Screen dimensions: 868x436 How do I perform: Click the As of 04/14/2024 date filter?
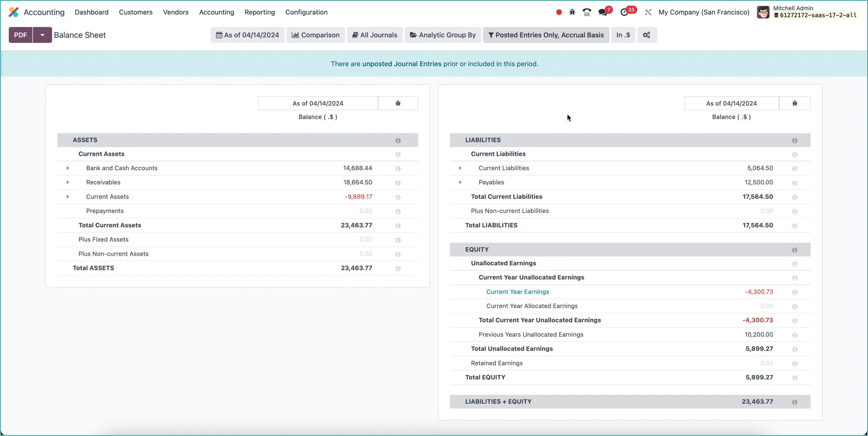(x=247, y=35)
